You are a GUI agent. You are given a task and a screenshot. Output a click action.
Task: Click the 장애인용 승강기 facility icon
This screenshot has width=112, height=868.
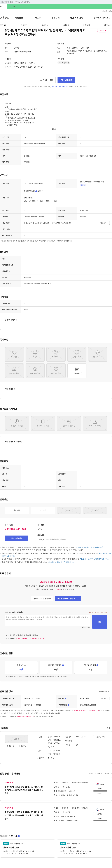pyautogui.click(x=43, y=423)
